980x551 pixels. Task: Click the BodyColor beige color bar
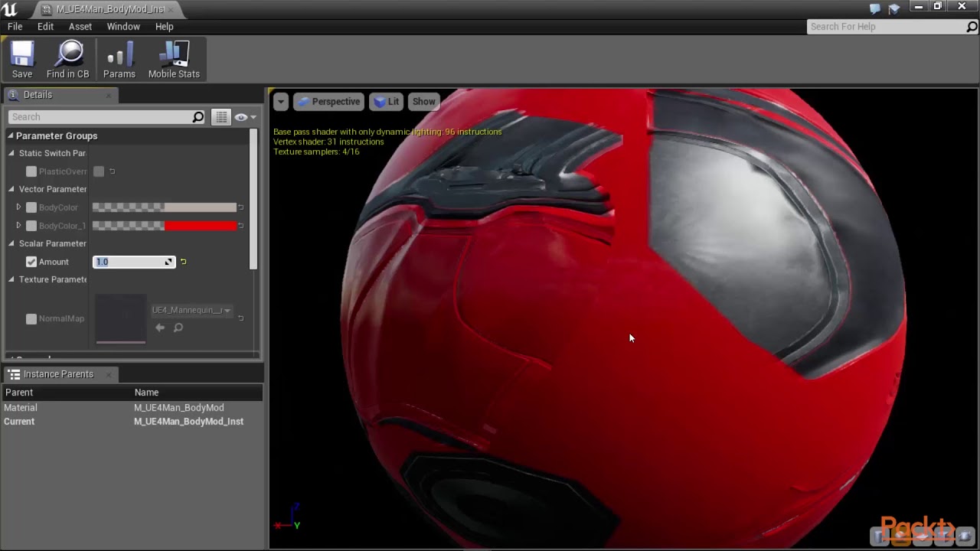[x=165, y=207]
